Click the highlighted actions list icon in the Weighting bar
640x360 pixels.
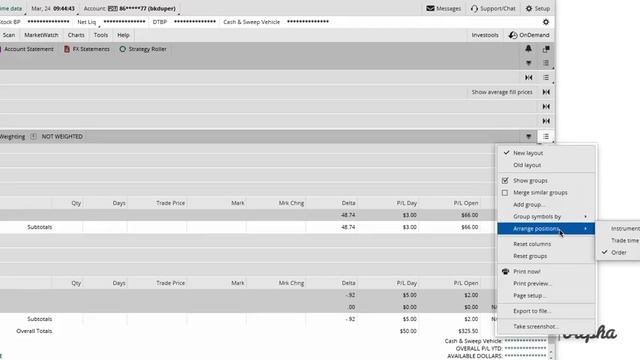click(546, 136)
